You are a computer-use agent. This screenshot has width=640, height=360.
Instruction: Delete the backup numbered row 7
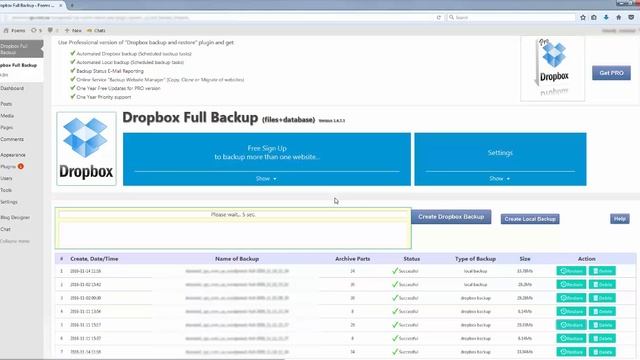602,352
